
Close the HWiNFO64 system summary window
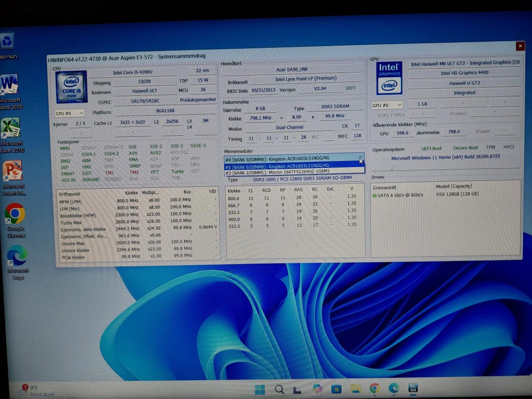520,47
